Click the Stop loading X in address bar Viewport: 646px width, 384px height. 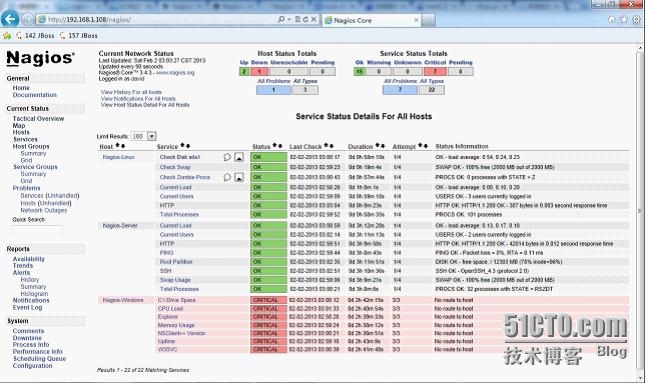(x=314, y=19)
